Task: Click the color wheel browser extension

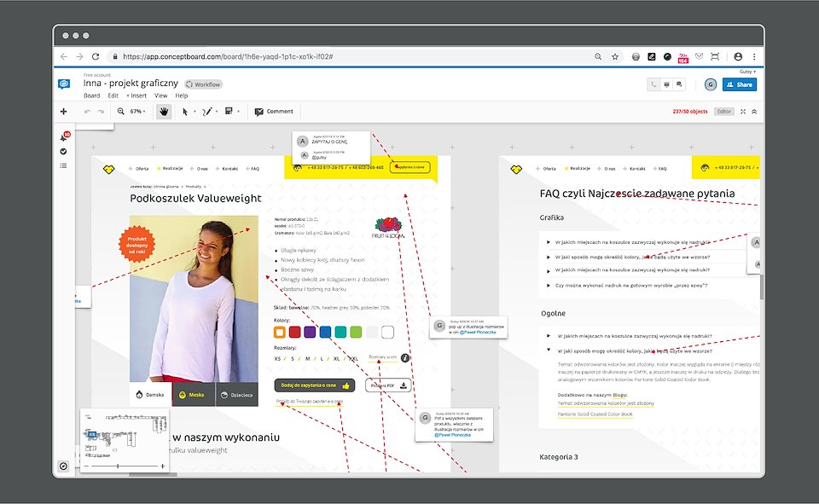Action: (x=667, y=56)
